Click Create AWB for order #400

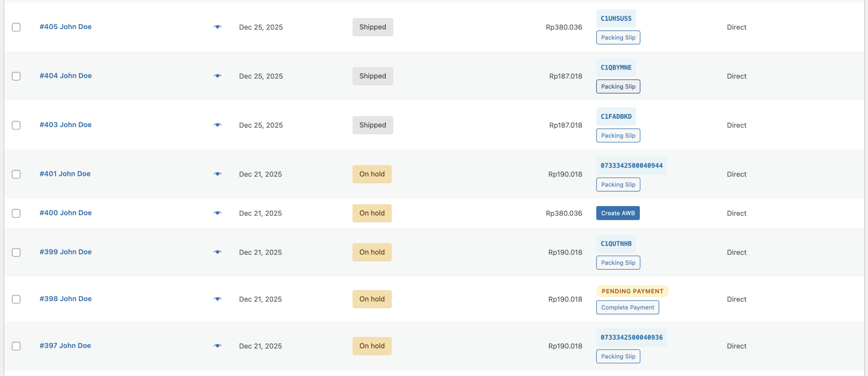[x=618, y=213]
